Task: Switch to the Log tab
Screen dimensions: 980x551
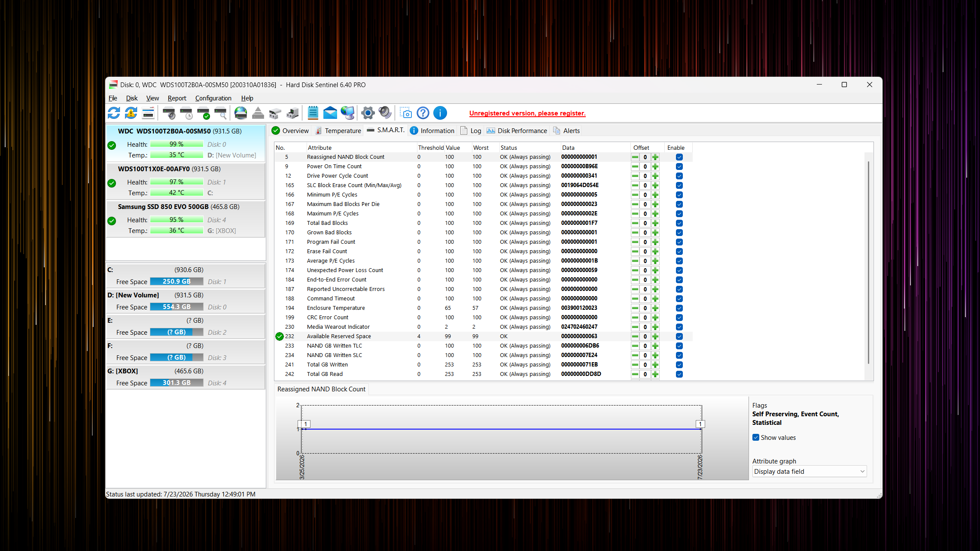Action: click(x=471, y=131)
